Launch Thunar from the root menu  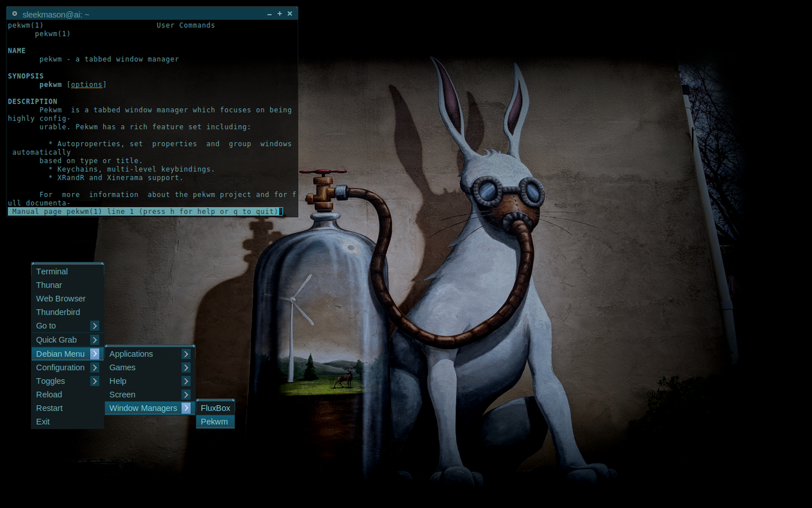click(67, 285)
